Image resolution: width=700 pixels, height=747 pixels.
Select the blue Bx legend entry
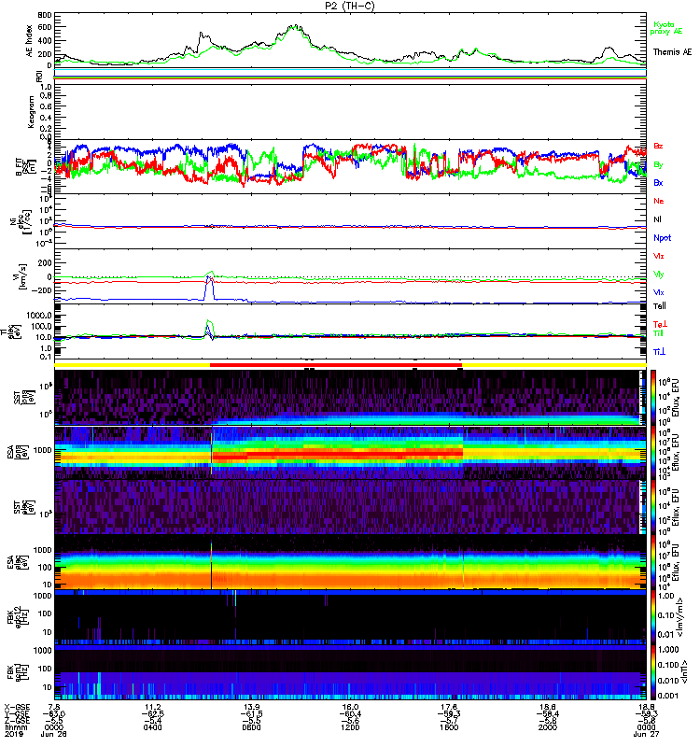pyautogui.click(x=658, y=182)
